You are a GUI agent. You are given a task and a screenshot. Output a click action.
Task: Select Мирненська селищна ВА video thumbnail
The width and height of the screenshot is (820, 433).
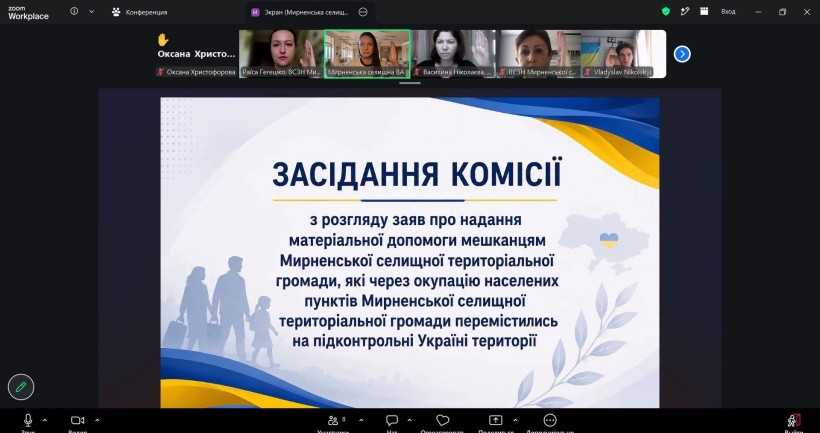point(367,54)
